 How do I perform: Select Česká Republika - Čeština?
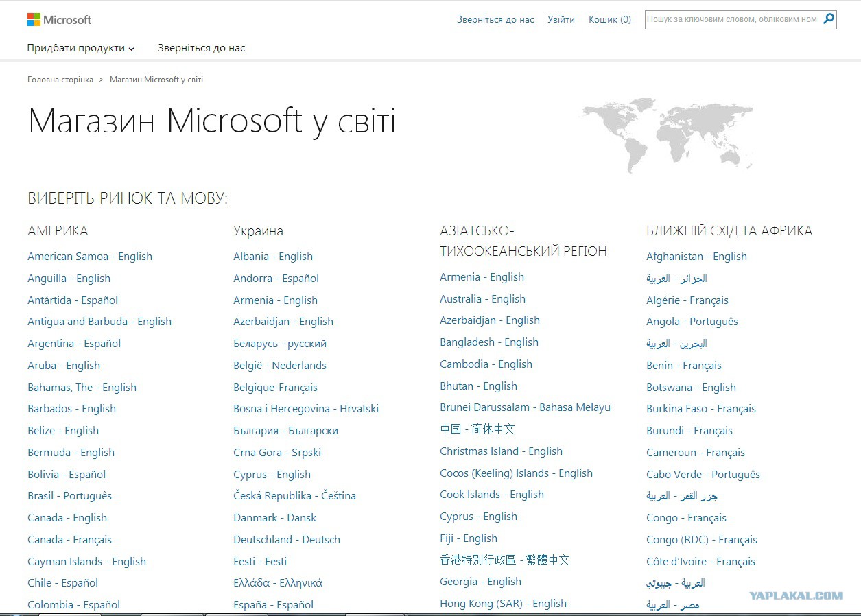(x=294, y=496)
